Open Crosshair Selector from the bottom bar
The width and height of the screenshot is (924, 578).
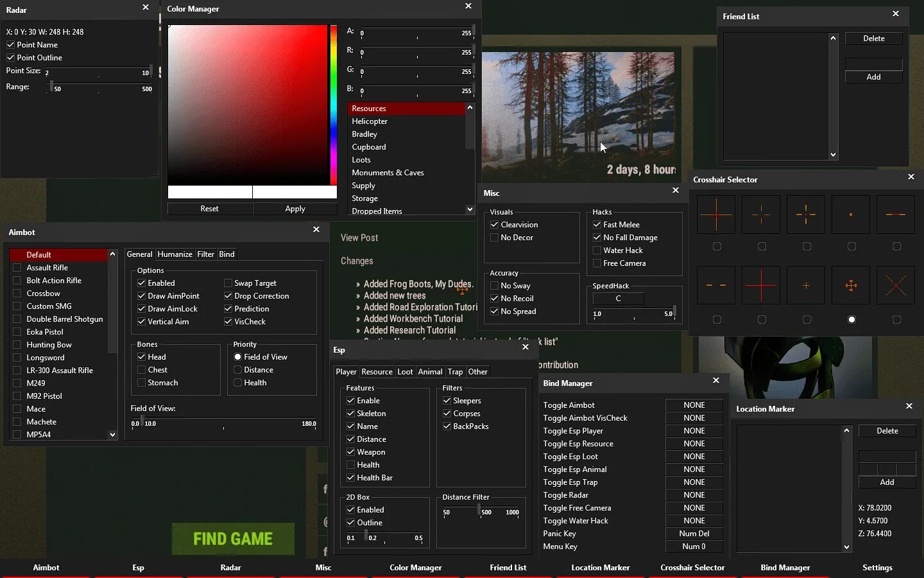(692, 568)
